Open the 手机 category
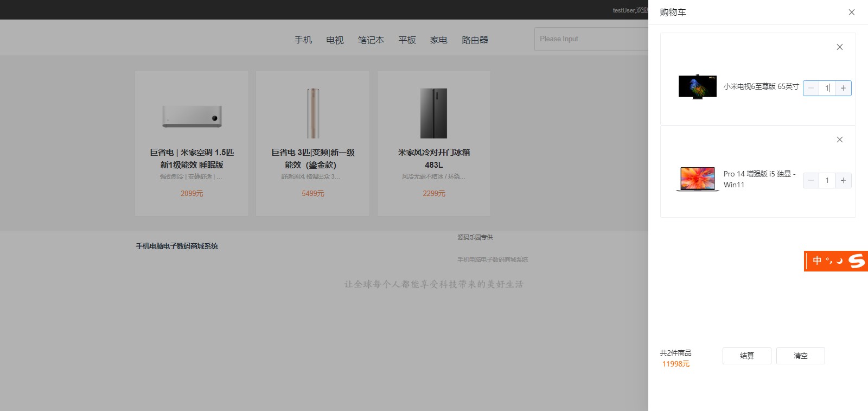Viewport: 868px width, 411px height. 303,40
